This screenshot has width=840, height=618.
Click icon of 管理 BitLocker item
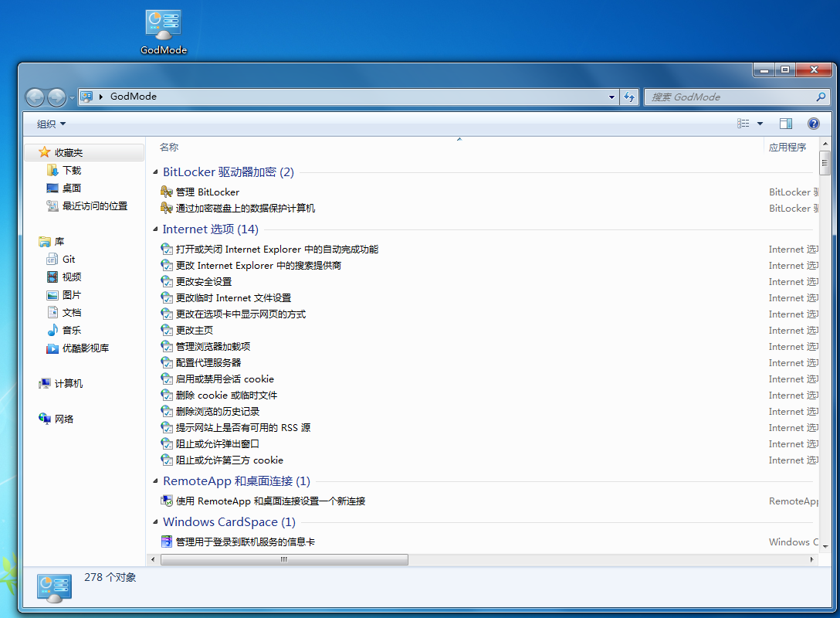pos(167,192)
